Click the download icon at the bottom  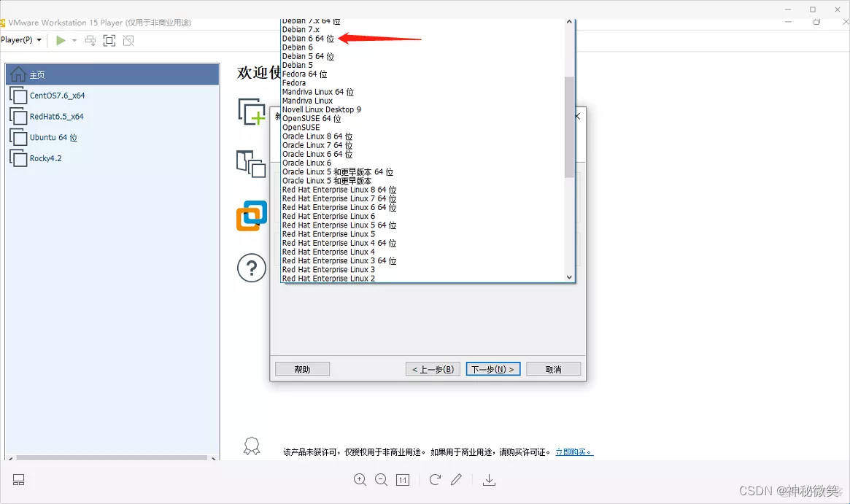(x=489, y=480)
